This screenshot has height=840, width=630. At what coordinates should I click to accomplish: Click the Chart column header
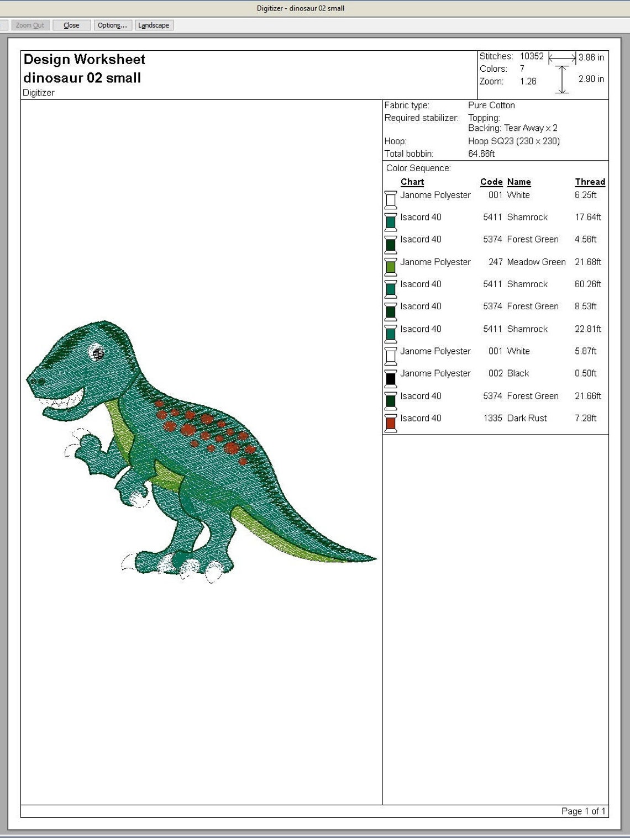point(411,182)
